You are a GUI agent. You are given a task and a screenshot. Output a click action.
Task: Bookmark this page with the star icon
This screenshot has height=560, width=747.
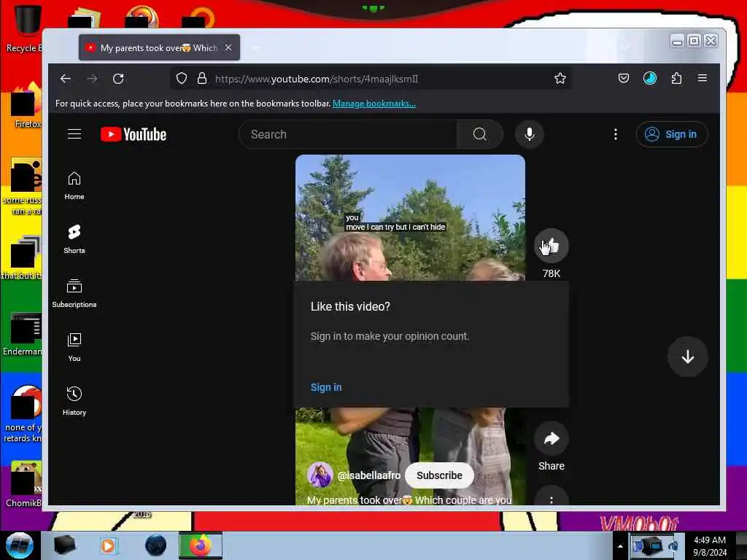(x=560, y=79)
